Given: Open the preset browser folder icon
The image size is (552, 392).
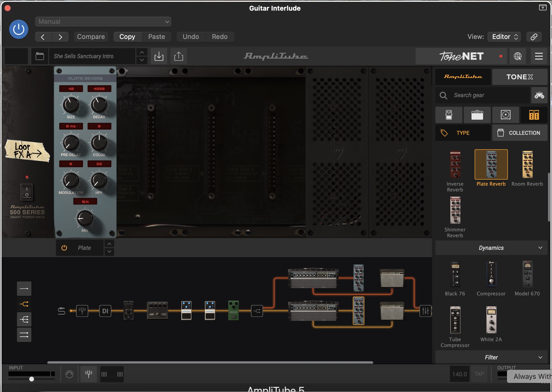Looking at the screenshot, I should pos(40,56).
